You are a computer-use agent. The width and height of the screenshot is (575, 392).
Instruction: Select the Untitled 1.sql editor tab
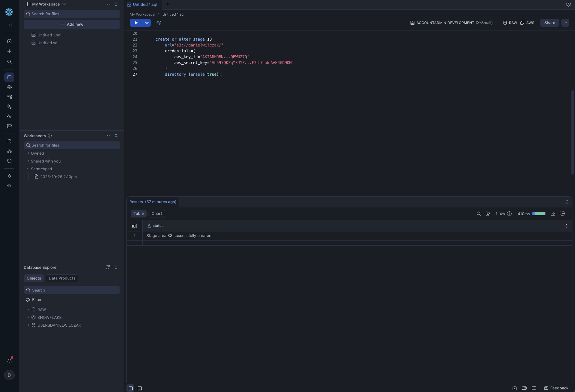[145, 5]
